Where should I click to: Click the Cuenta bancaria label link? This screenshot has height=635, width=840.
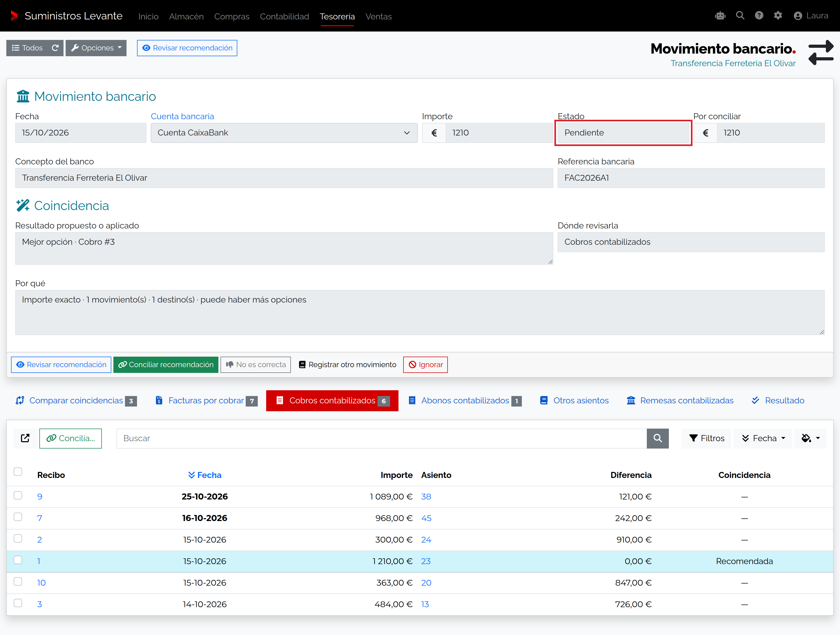pyautogui.click(x=182, y=116)
